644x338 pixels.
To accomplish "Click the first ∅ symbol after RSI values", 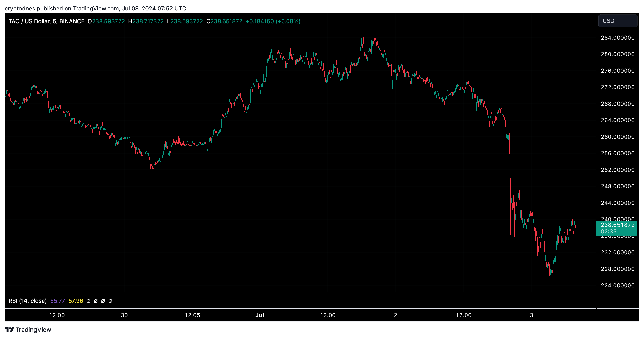I will tap(88, 301).
